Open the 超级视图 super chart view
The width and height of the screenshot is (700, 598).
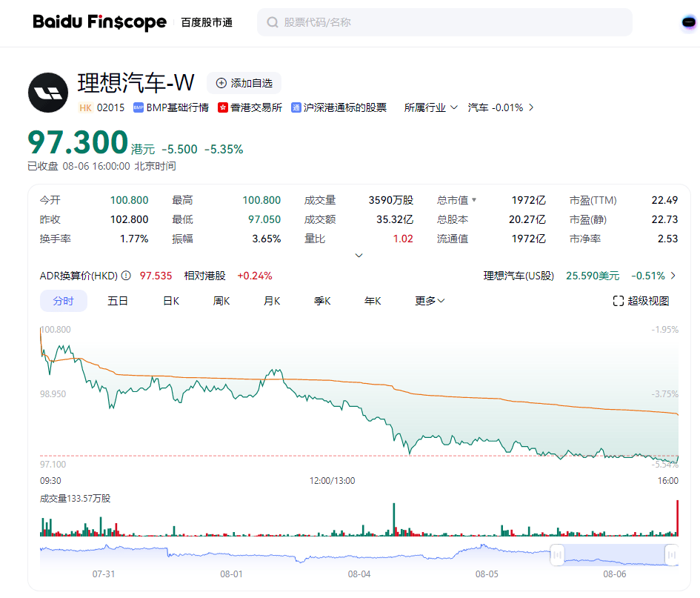point(641,300)
